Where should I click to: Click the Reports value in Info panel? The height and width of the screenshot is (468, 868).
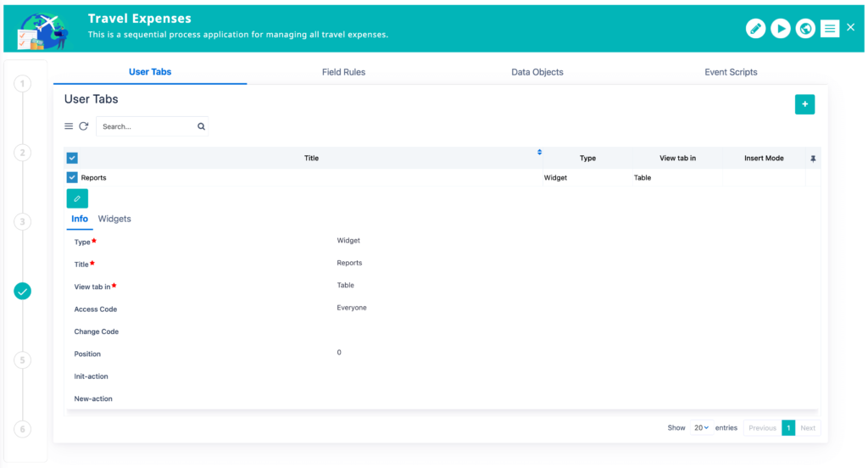click(349, 263)
